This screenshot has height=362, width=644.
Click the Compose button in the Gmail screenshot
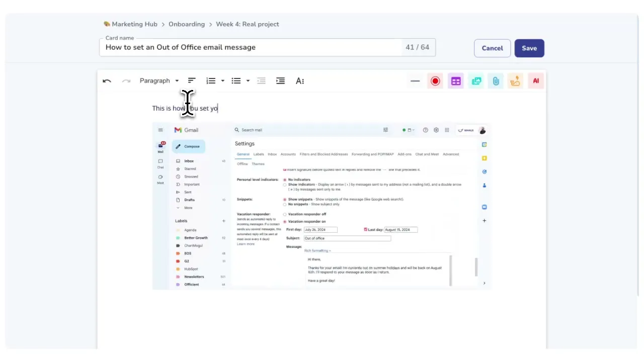pyautogui.click(x=188, y=146)
